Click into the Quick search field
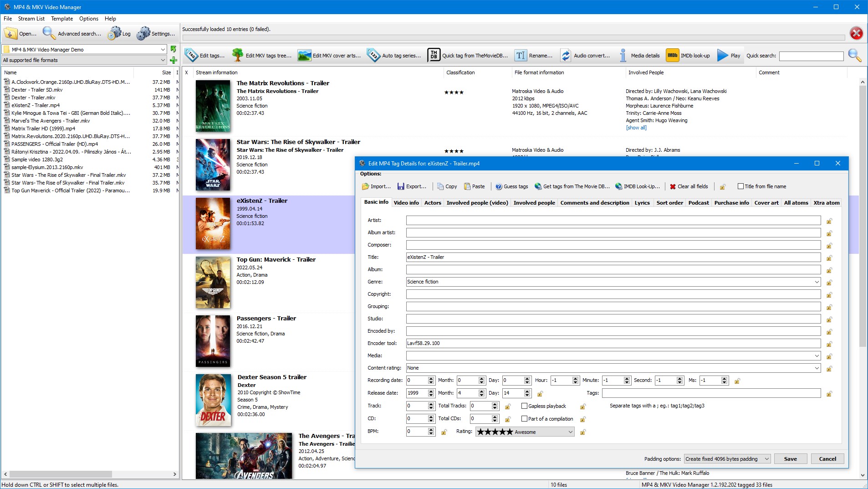 click(x=811, y=56)
